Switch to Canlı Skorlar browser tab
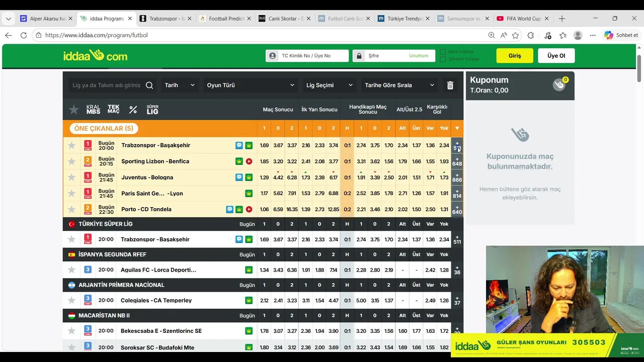The image size is (644, 362). click(x=284, y=19)
